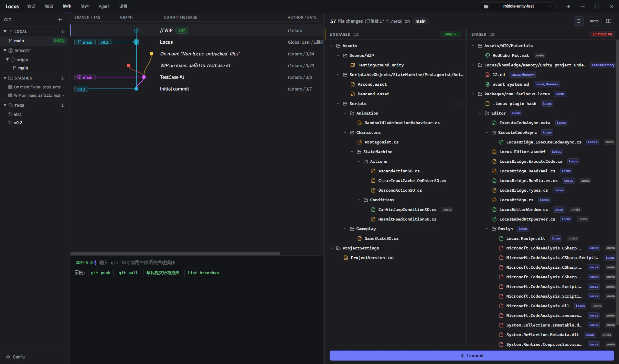Click the git command input field
Viewport: 619px width, 364px height.
tap(210, 263)
